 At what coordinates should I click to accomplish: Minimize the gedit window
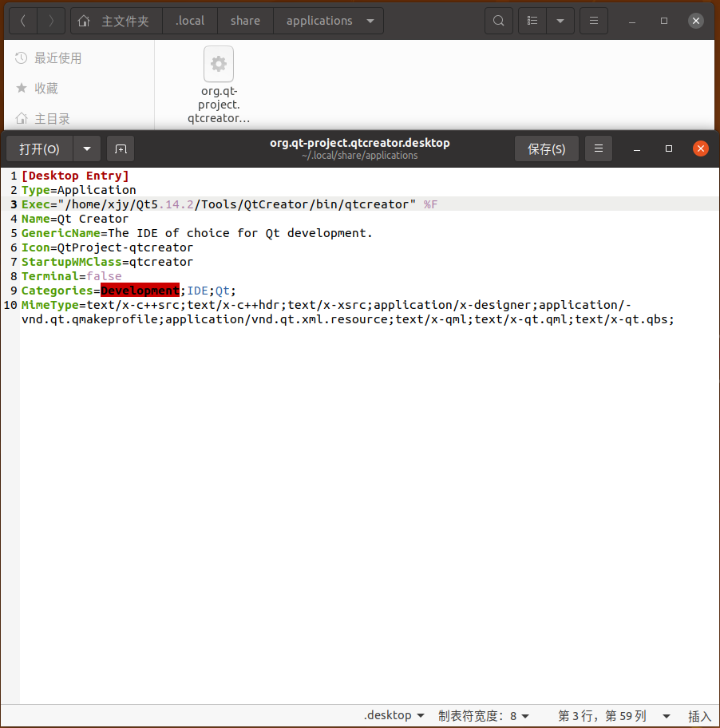pyautogui.click(x=637, y=149)
